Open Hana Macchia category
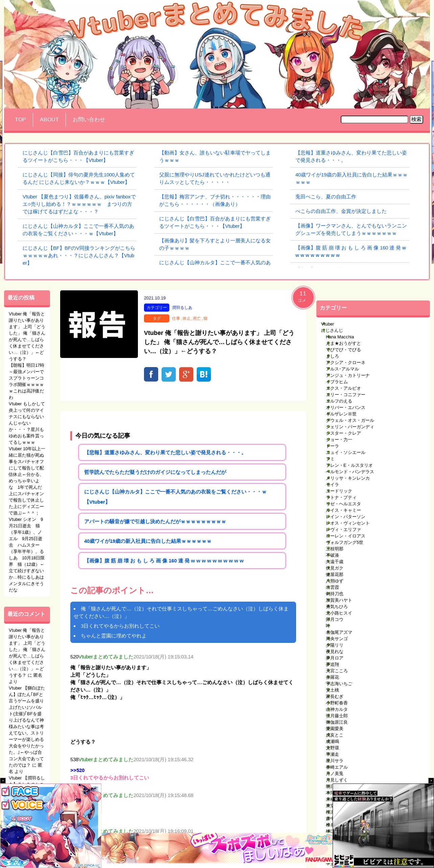The height and width of the screenshot is (868, 434). [340, 337]
